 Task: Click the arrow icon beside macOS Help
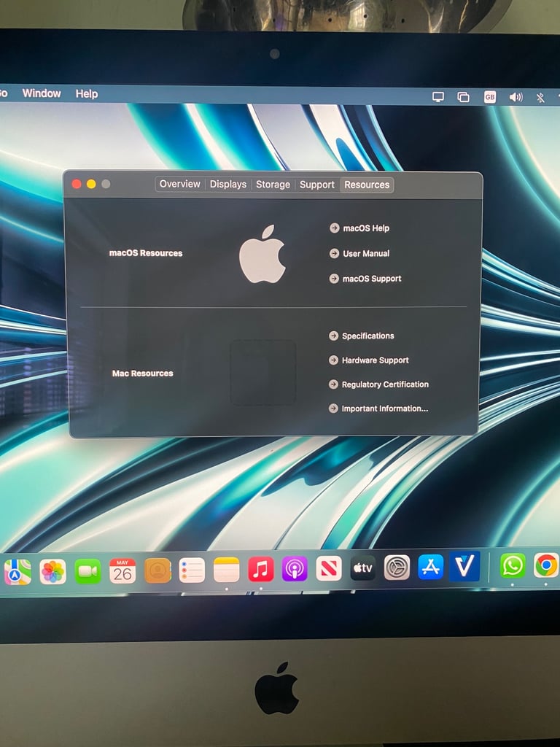tap(334, 228)
